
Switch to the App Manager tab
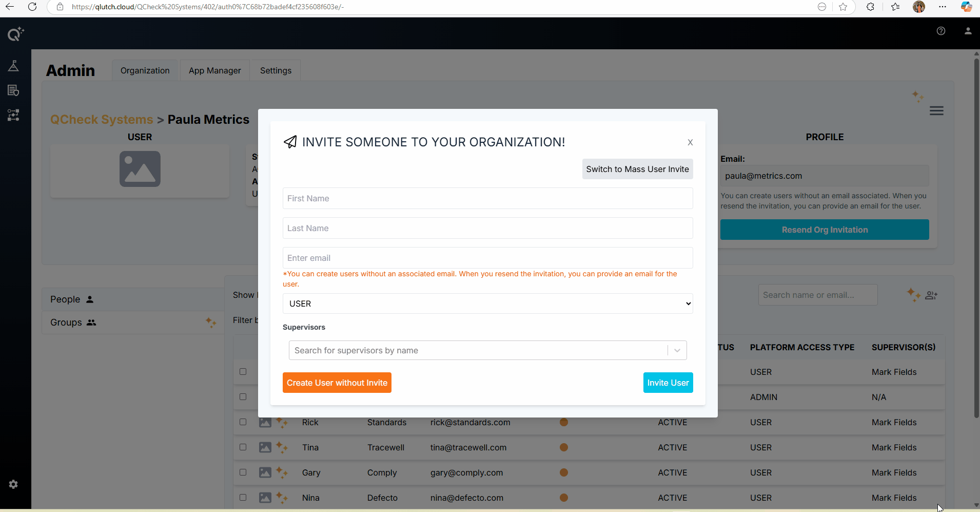(x=214, y=70)
